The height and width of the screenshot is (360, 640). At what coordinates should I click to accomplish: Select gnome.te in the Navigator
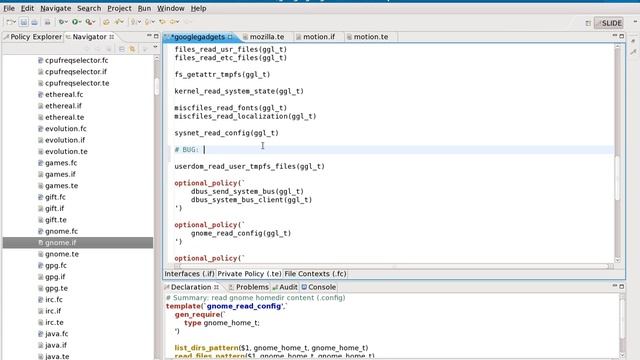click(62, 254)
